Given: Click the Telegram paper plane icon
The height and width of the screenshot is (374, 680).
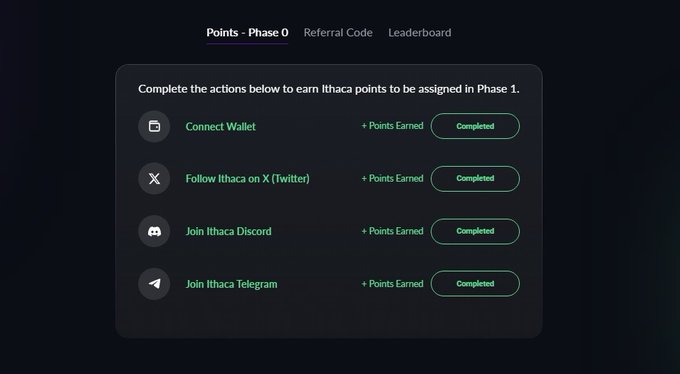Looking at the screenshot, I should point(154,284).
